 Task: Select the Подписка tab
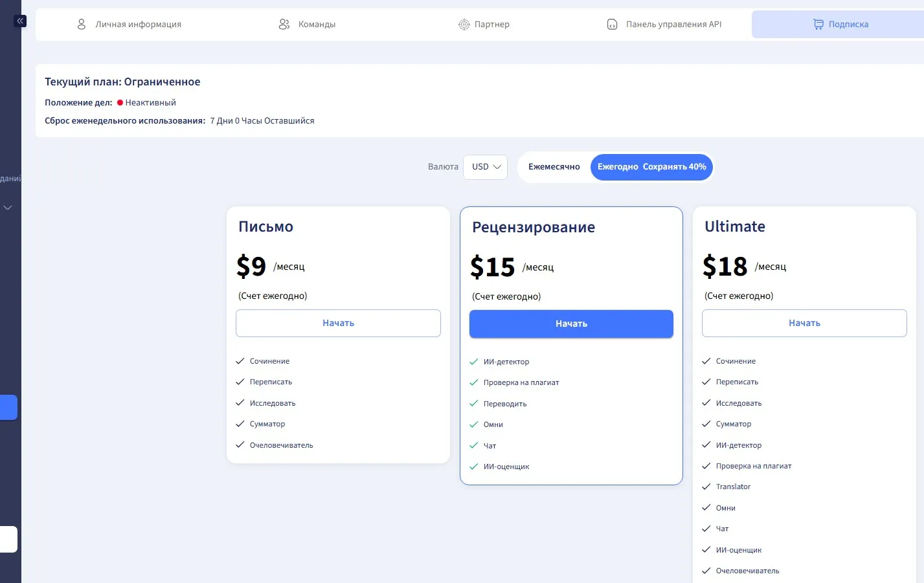coord(840,25)
